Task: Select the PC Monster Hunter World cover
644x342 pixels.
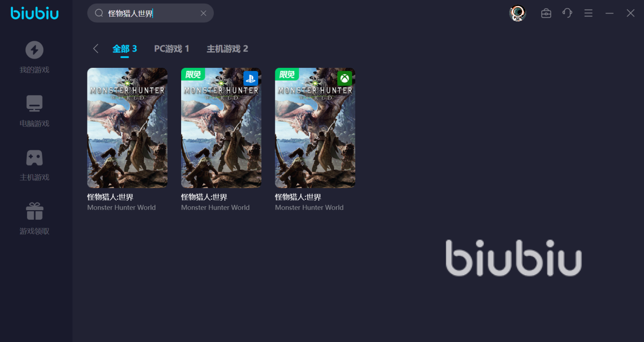Action: coord(127,128)
